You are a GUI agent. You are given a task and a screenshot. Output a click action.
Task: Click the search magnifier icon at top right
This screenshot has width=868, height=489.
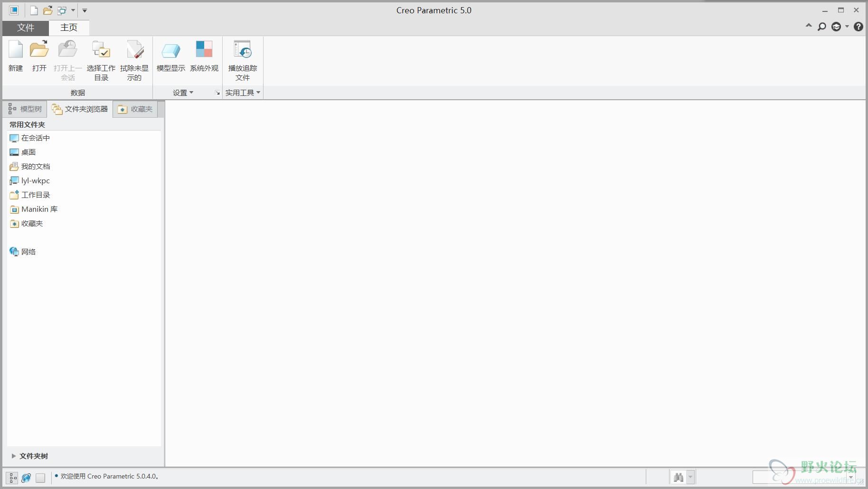tap(822, 27)
